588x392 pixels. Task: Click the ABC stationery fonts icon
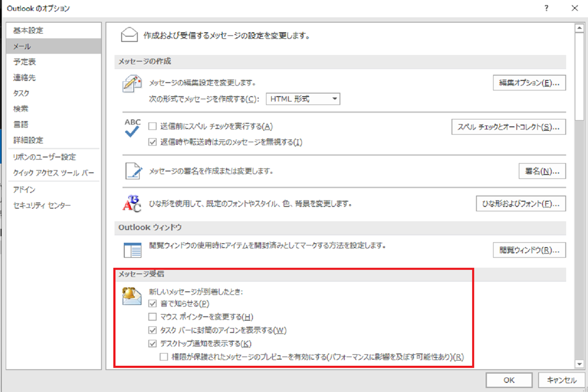(132, 204)
